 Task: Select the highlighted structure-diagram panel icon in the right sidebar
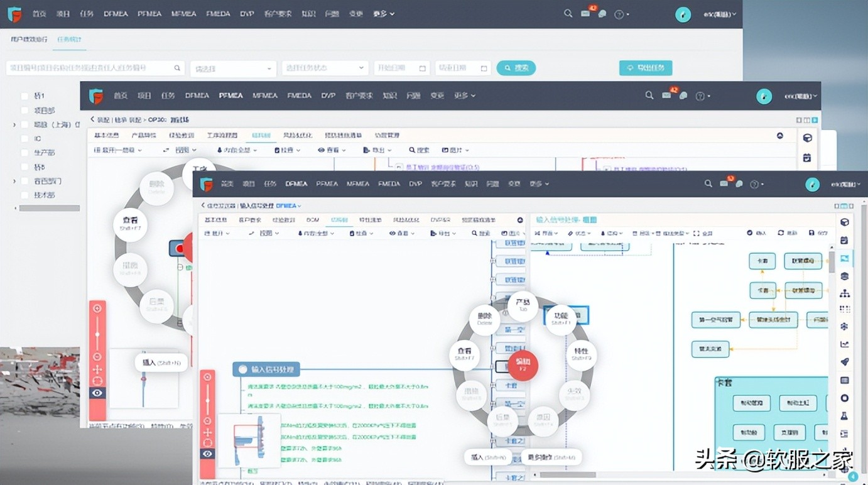(844, 258)
